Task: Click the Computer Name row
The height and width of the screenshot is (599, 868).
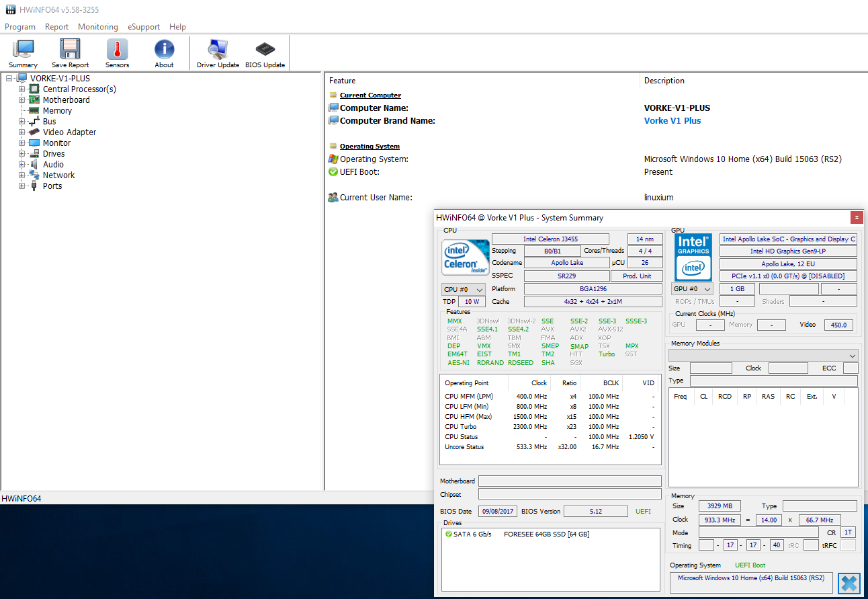Action: point(596,108)
